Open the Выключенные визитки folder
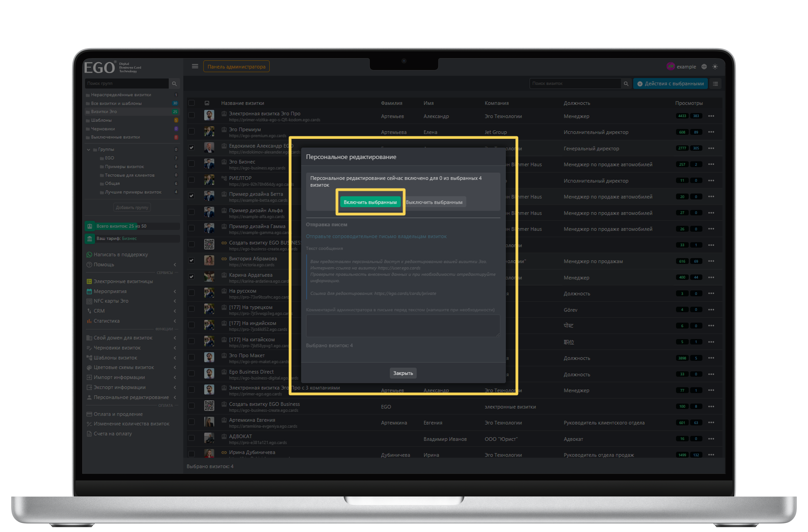The image size is (808, 532). click(x=132, y=137)
